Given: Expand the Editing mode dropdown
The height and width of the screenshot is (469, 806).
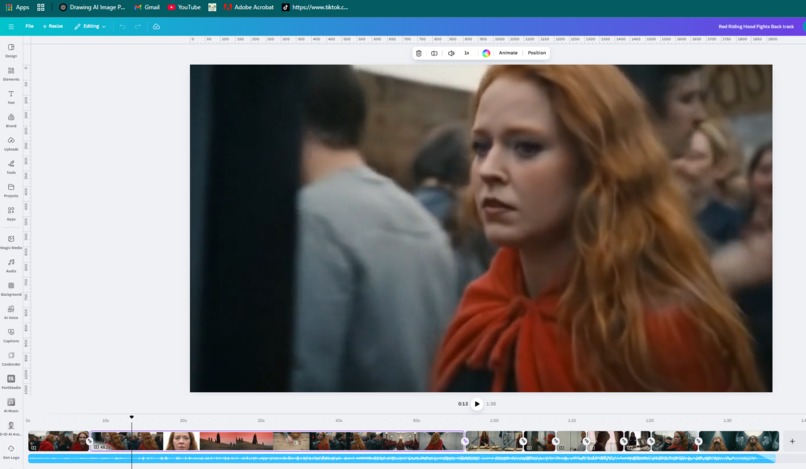Looking at the screenshot, I should (x=90, y=26).
